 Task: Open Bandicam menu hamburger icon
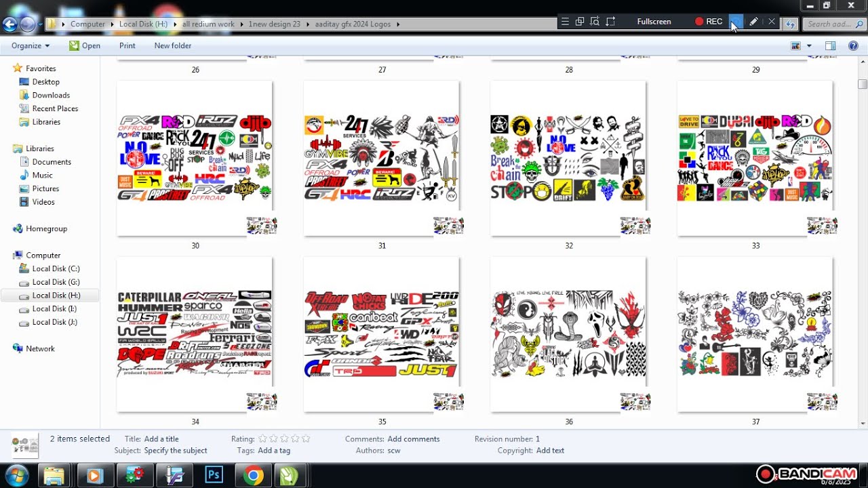(565, 22)
